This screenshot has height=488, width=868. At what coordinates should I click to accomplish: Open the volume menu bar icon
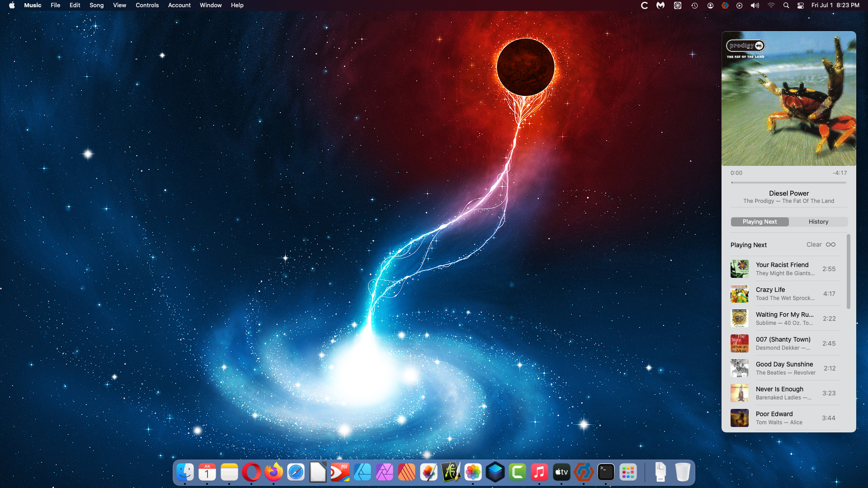point(755,5)
